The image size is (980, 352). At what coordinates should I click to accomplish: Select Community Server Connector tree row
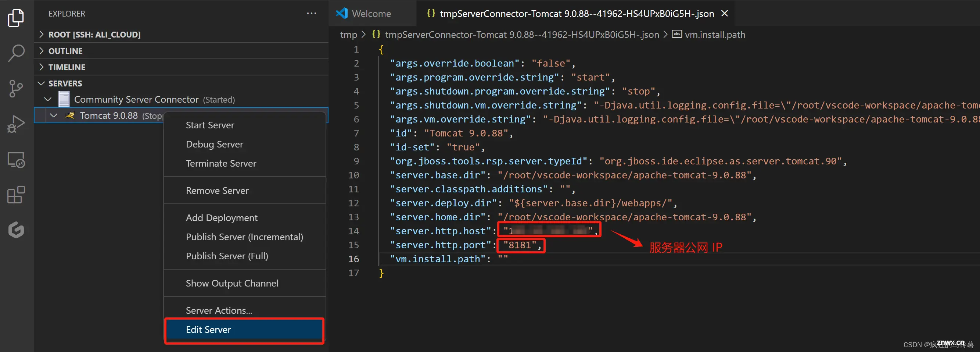[181, 99]
